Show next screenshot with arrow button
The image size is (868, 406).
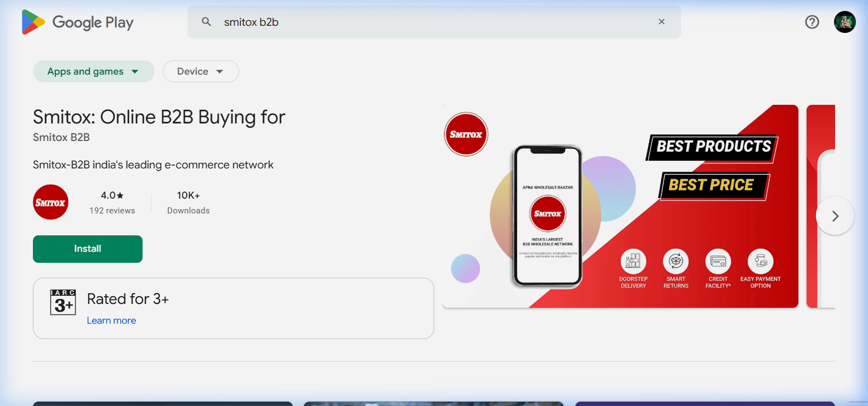[835, 216]
